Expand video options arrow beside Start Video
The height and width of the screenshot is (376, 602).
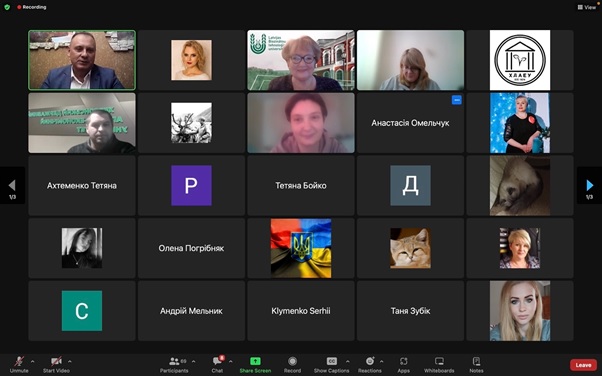click(x=69, y=361)
